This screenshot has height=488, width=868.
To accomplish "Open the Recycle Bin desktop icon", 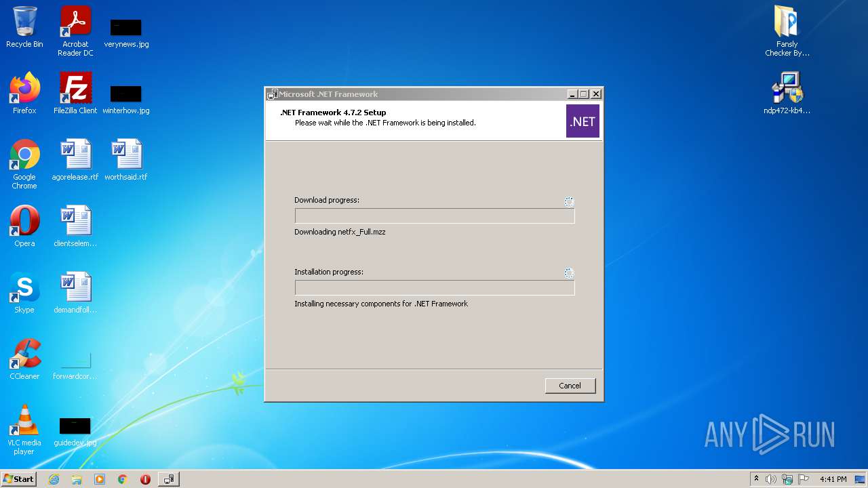I will 24,28.
